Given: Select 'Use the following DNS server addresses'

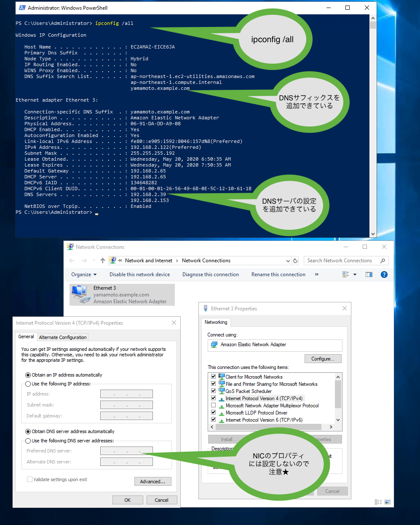Looking at the screenshot, I should (x=28, y=441).
